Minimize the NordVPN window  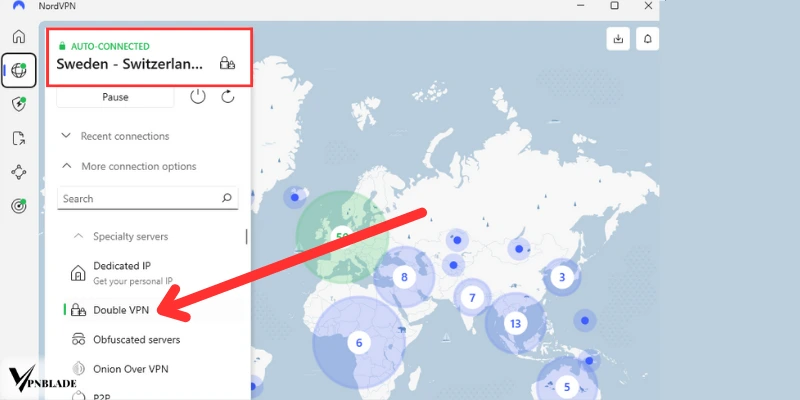pyautogui.click(x=581, y=6)
